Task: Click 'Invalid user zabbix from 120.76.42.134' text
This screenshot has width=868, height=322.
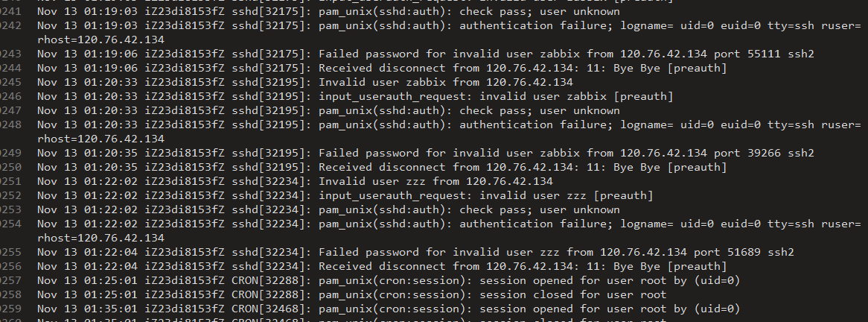Action: (445, 82)
